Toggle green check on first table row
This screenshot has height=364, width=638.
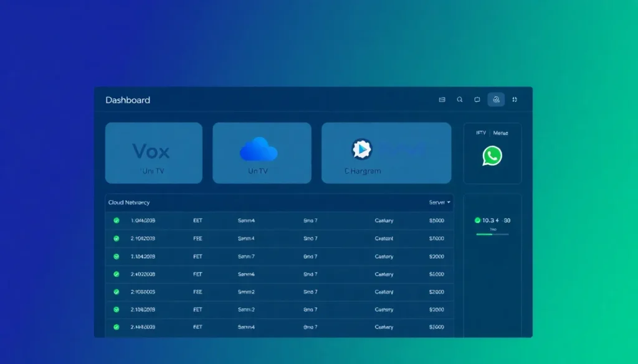pos(116,220)
